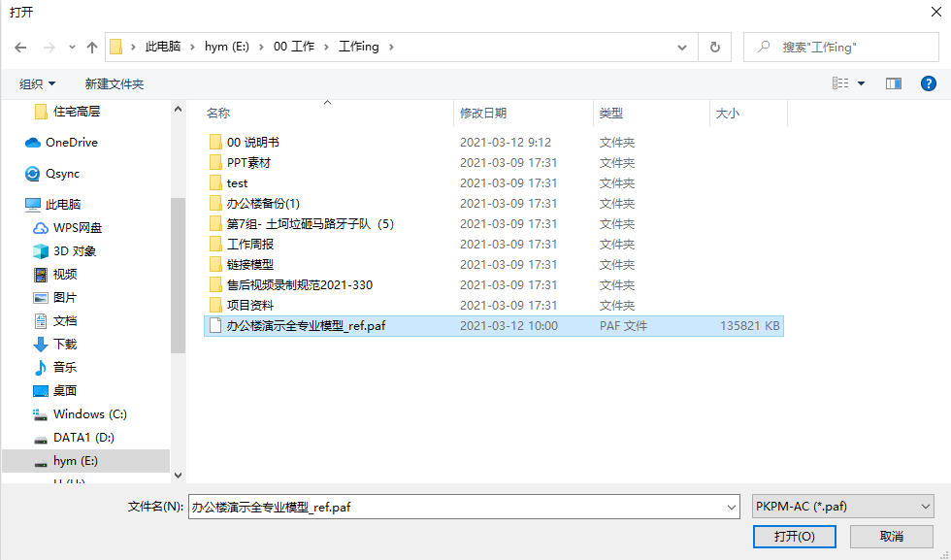Go up one folder level arrow
The image size is (951, 560).
[x=92, y=48]
